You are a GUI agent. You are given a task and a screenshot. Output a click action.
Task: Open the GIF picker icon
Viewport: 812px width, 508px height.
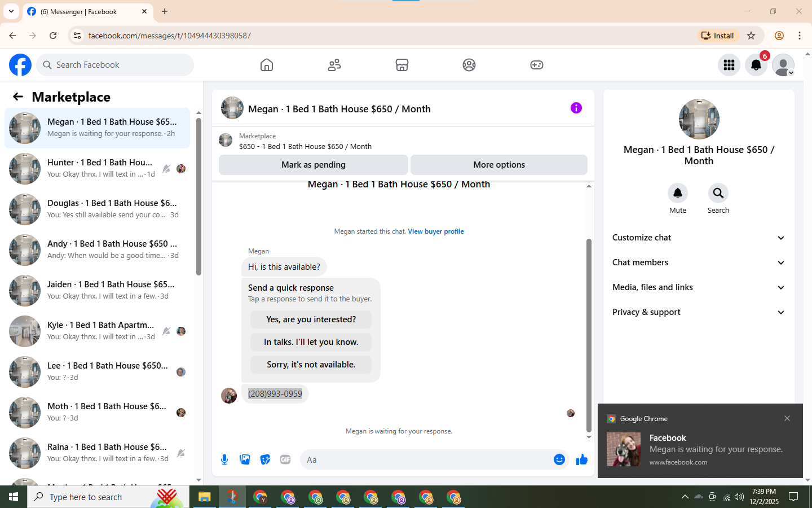click(x=285, y=459)
